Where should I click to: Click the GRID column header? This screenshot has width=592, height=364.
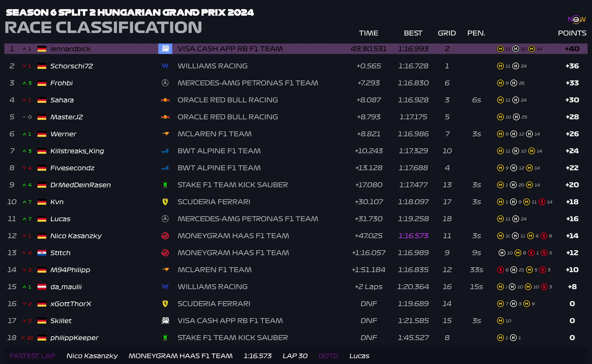(x=447, y=33)
